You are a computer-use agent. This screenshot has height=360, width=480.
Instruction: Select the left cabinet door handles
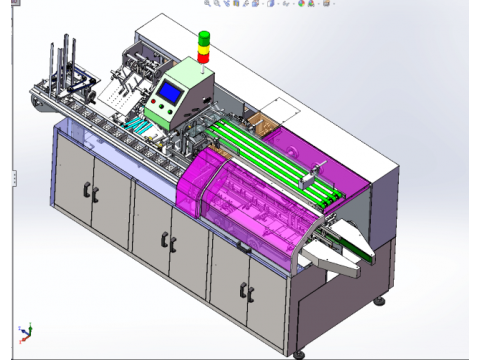pos(91,192)
